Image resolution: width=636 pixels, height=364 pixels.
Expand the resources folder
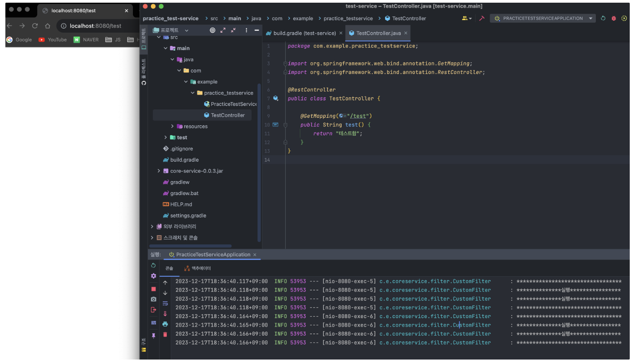[x=172, y=127]
